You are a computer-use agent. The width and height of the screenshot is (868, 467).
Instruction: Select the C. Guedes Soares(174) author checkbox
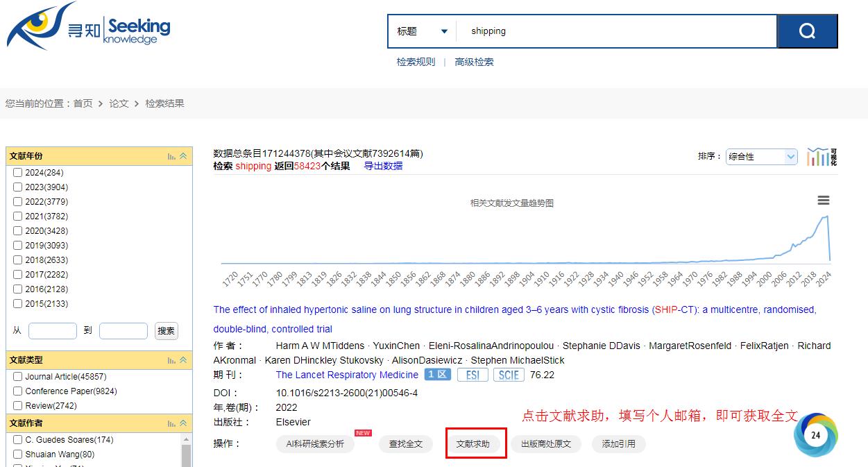(18, 440)
